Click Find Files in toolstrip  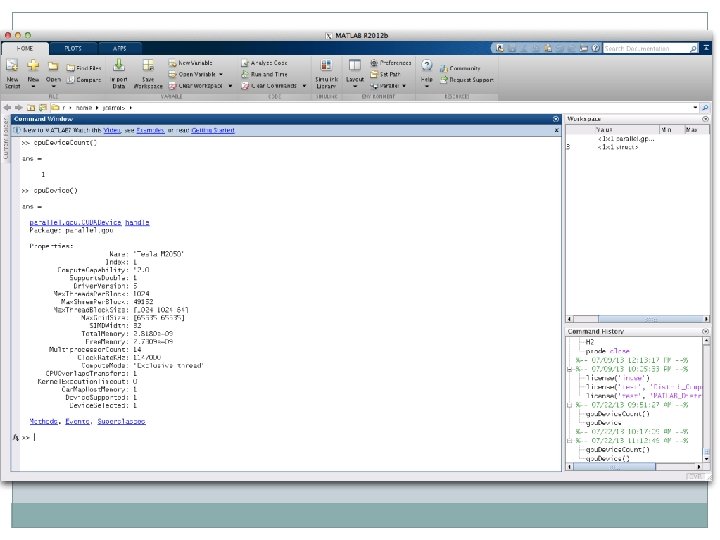pos(84,68)
